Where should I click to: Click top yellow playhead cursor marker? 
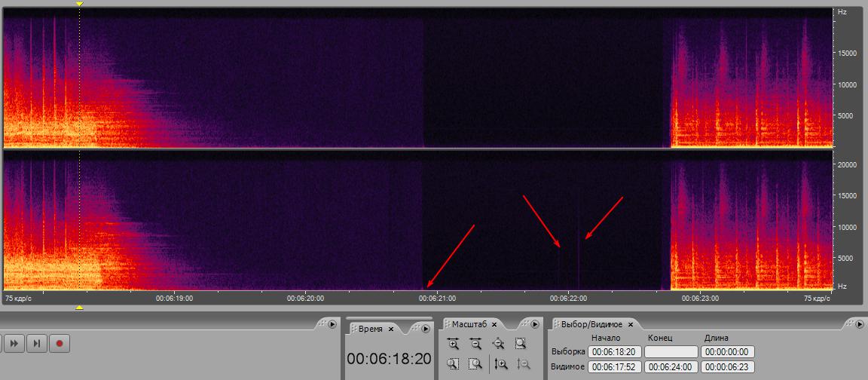pos(79,4)
